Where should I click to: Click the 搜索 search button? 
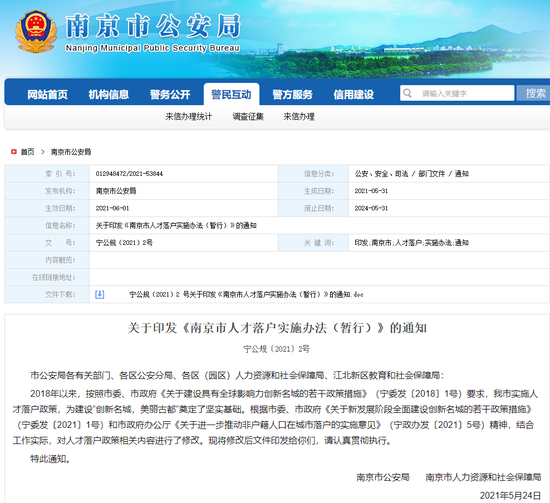point(534,93)
